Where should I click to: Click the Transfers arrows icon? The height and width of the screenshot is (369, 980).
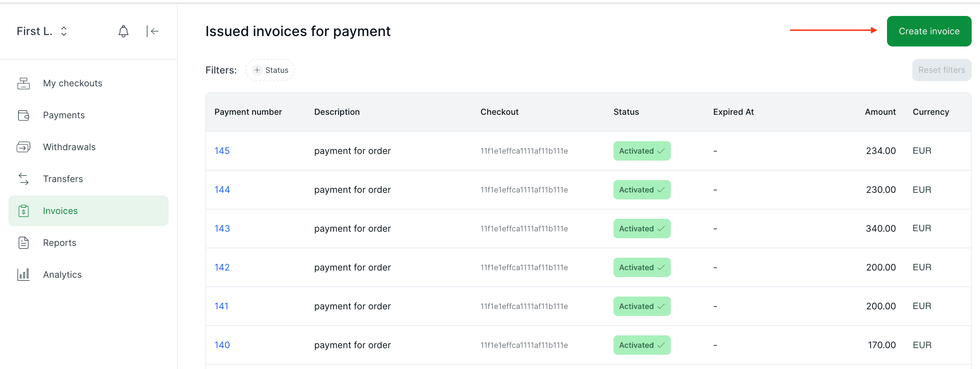pyautogui.click(x=24, y=179)
